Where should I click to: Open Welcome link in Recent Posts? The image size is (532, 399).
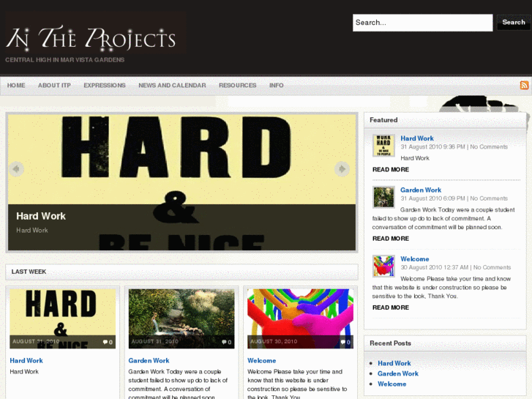click(392, 384)
